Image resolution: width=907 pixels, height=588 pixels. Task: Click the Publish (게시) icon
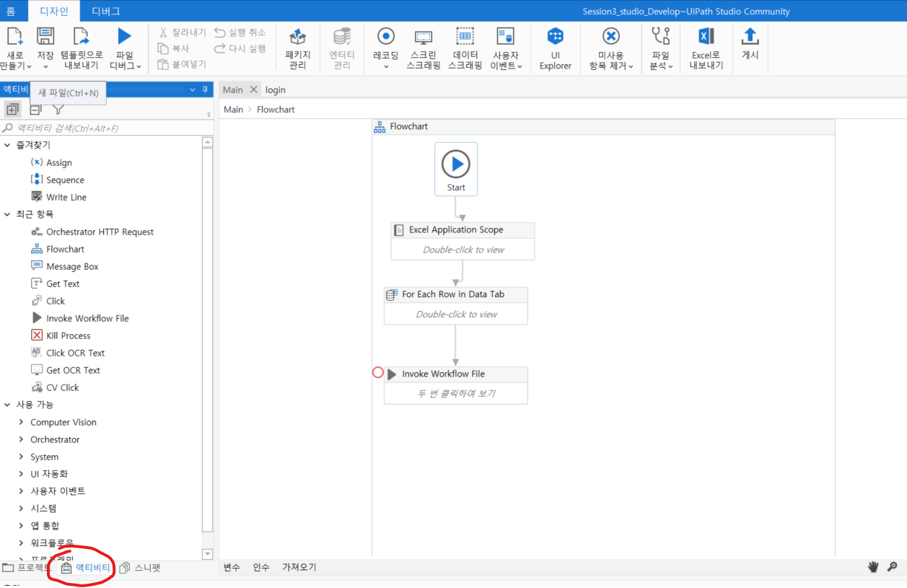tap(750, 36)
